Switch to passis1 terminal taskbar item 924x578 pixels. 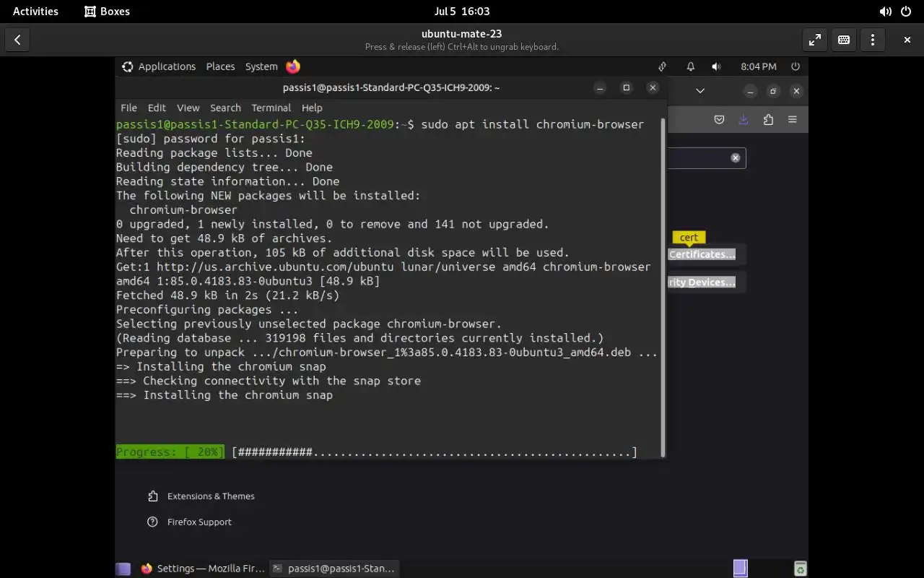334,569
